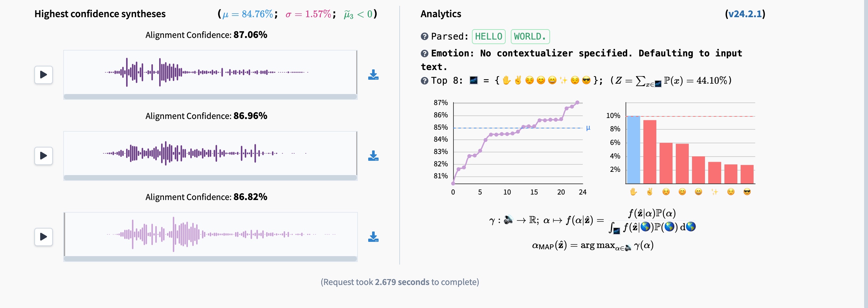Image resolution: width=868 pixels, height=308 pixels.
Task: Open the v24.2.1 version link
Action: click(745, 14)
